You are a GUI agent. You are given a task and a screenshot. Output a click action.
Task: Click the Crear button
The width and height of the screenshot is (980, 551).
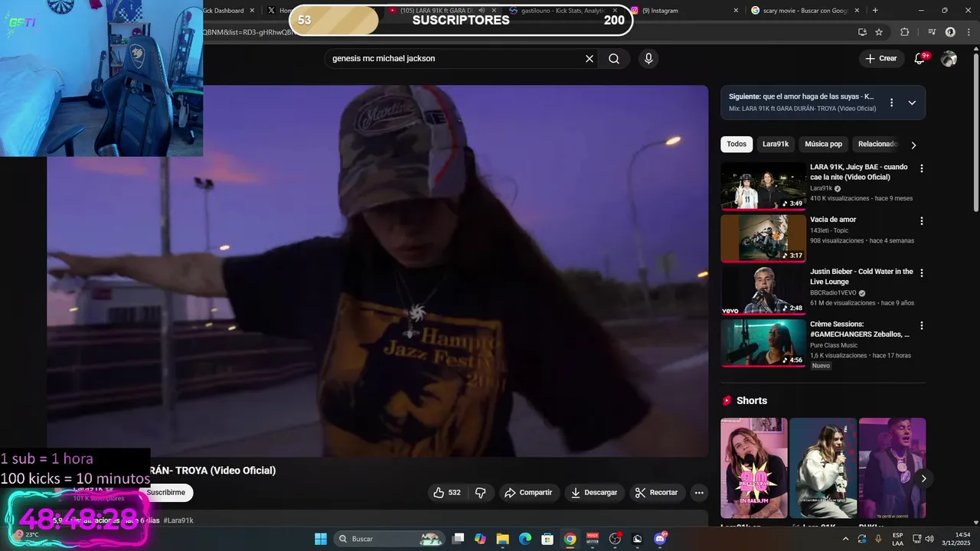(x=880, y=59)
